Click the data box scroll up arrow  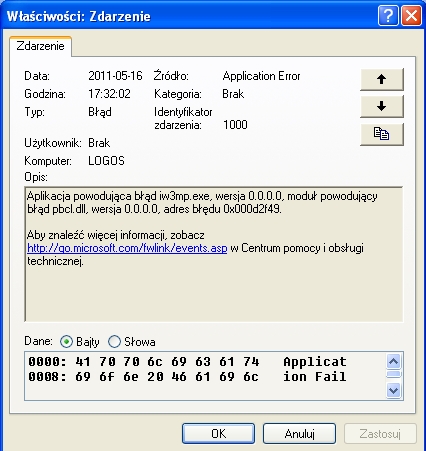(x=394, y=362)
